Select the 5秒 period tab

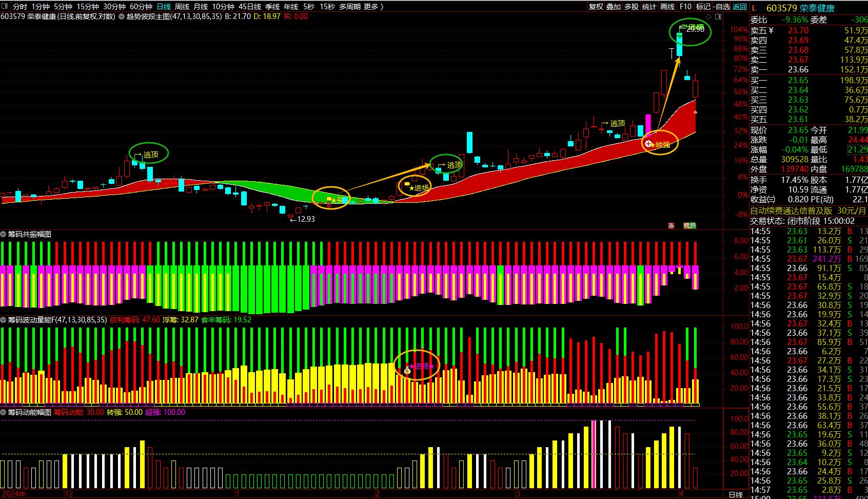point(309,7)
